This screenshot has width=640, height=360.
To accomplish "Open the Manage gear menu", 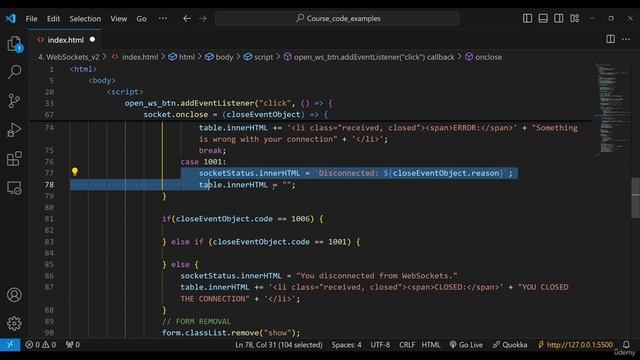I will click(x=14, y=323).
